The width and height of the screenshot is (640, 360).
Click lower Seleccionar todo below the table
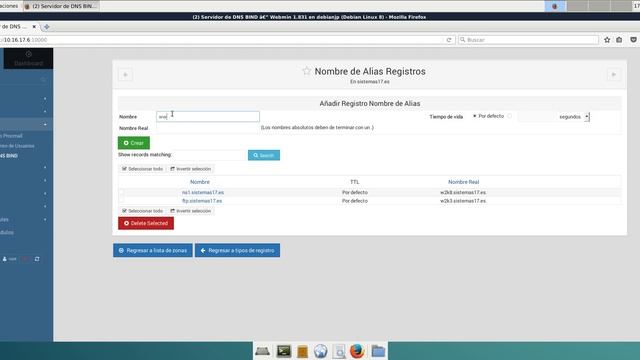click(x=142, y=211)
